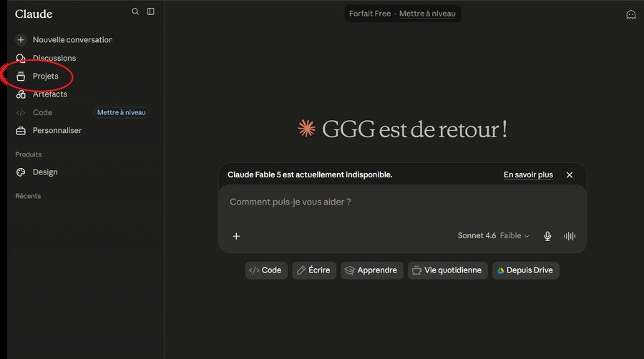Click the Récents section label
The height and width of the screenshot is (359, 644).
point(28,196)
